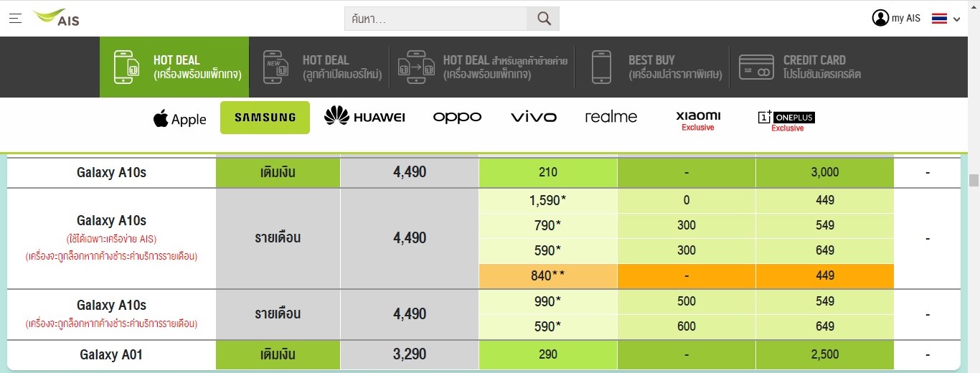Pick the realme brand
This screenshot has height=373, width=980.
[611, 117]
